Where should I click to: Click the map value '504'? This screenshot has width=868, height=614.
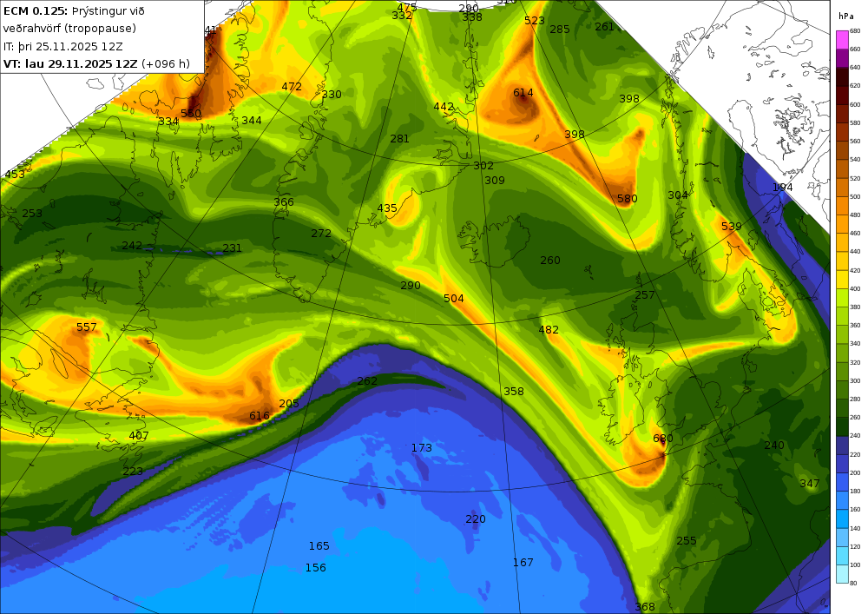point(454,299)
